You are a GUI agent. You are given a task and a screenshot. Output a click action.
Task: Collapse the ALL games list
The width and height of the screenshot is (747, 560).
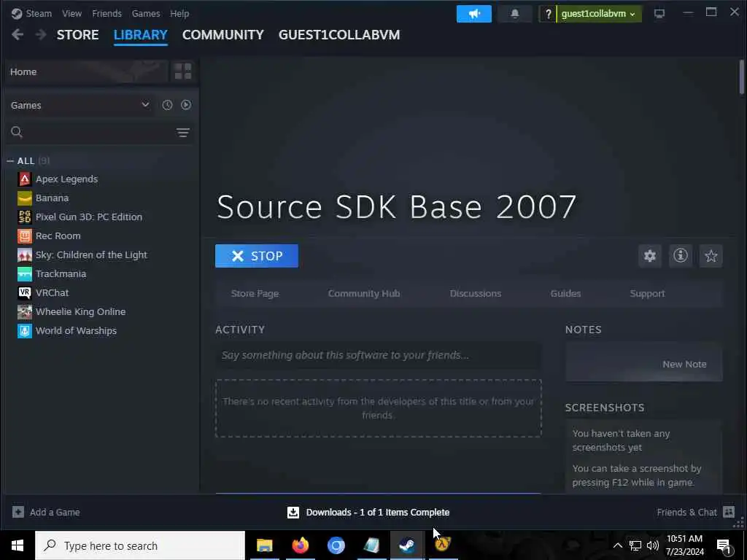tap(10, 161)
